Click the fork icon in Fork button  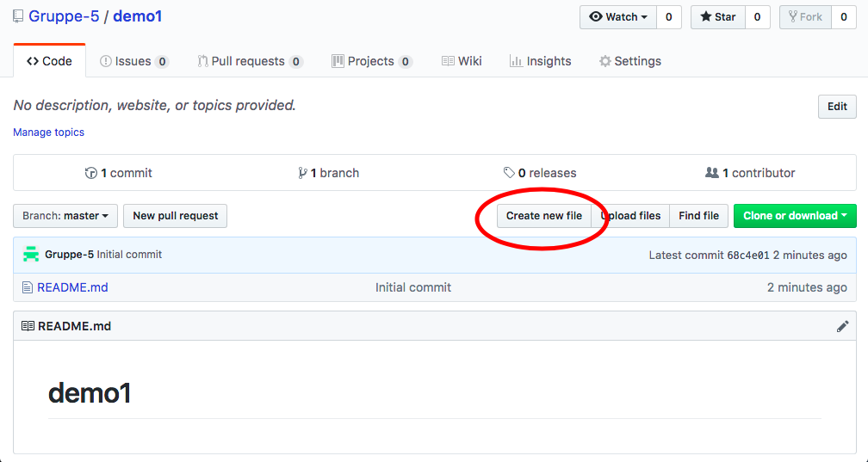point(793,16)
